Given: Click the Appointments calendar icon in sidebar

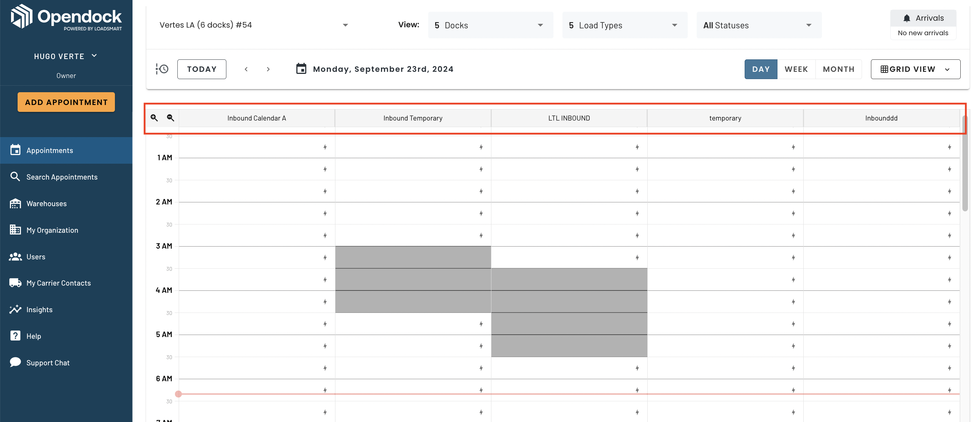Looking at the screenshot, I should click(15, 150).
